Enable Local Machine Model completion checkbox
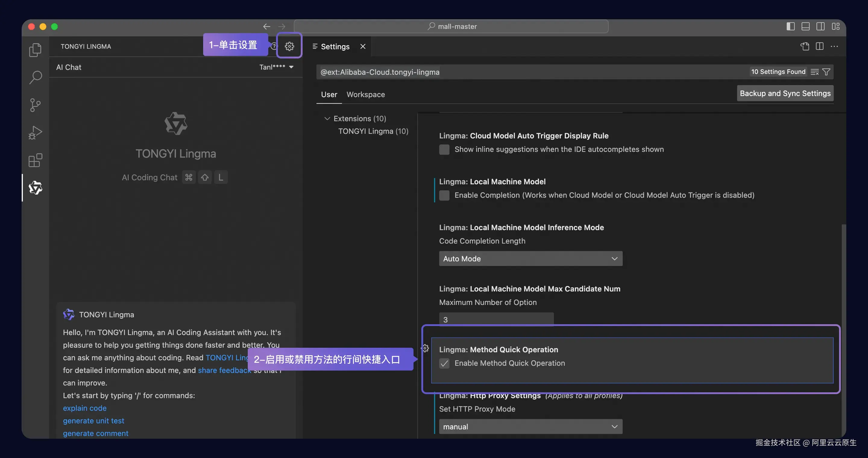 tap(444, 195)
